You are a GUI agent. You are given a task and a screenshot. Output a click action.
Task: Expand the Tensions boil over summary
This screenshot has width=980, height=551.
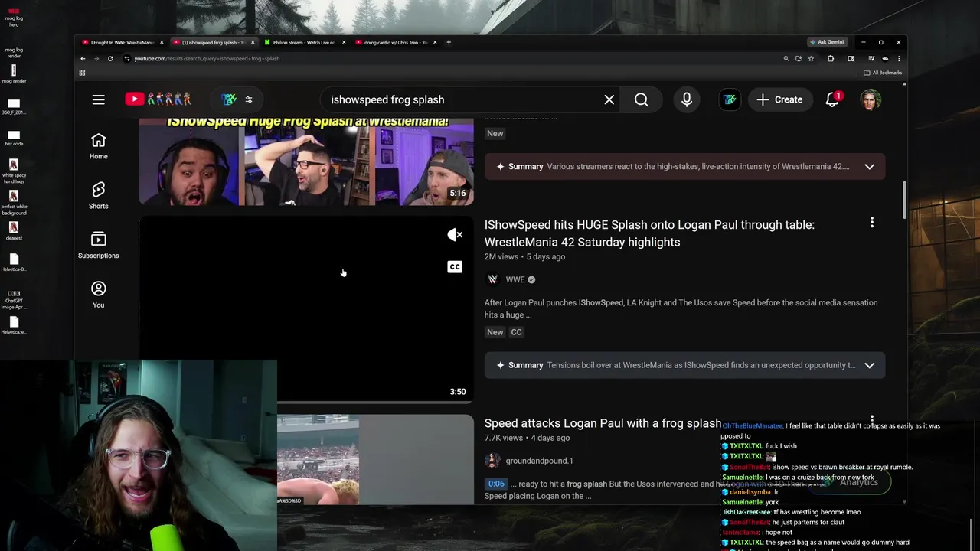point(869,365)
